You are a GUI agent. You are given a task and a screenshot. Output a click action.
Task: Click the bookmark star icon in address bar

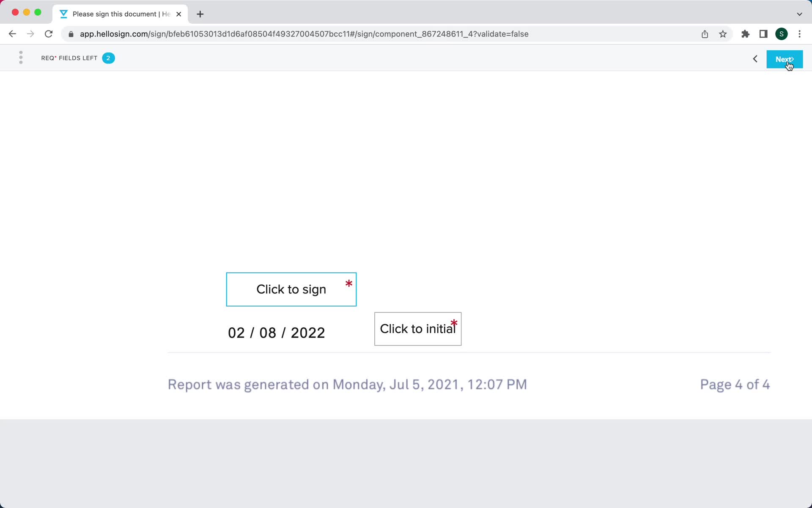pyautogui.click(x=723, y=34)
